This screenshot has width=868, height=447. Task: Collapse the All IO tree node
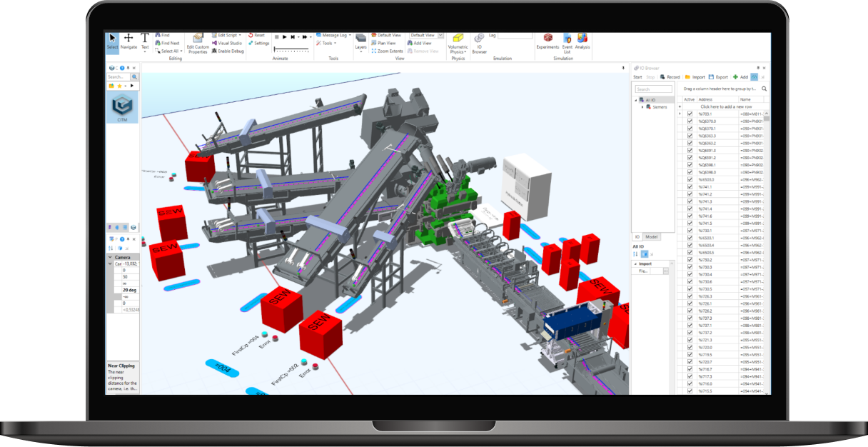(636, 100)
